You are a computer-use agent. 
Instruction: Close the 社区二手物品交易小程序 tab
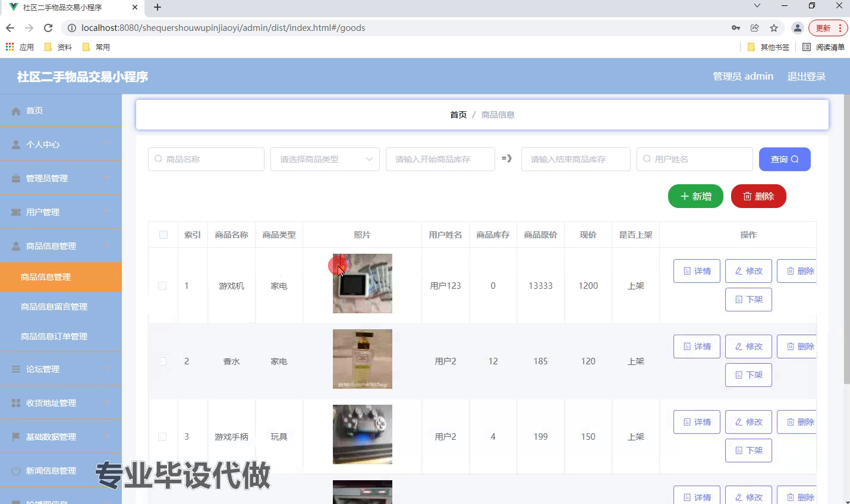pos(135,8)
